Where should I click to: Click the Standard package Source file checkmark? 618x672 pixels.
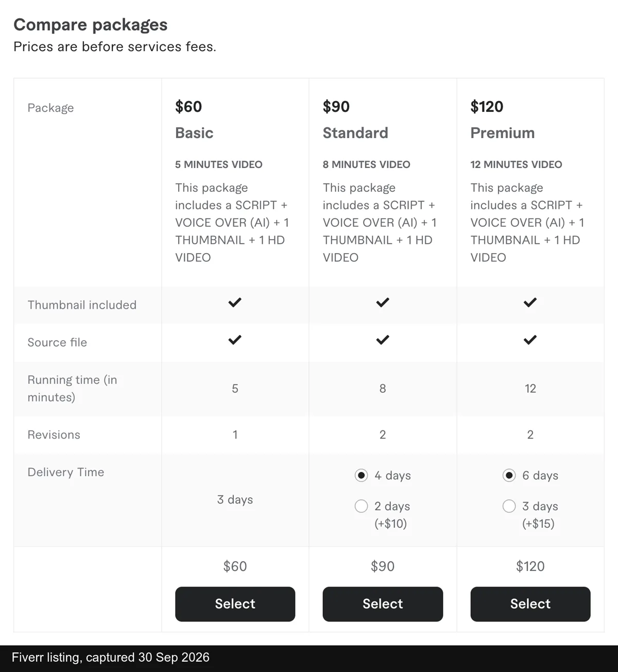tap(383, 340)
